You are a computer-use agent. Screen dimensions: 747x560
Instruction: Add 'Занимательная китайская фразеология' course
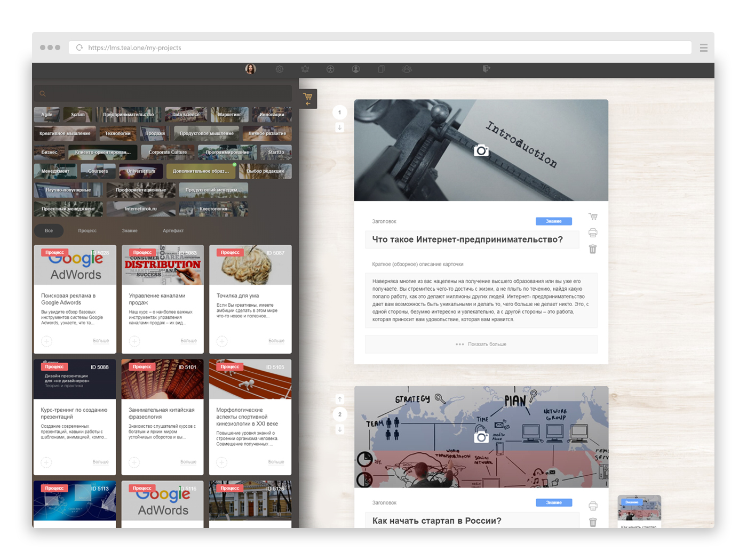[134, 462]
